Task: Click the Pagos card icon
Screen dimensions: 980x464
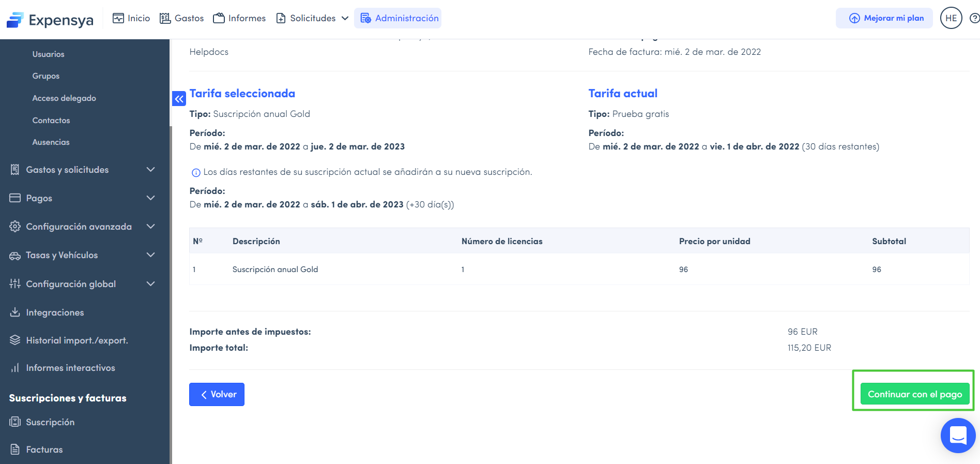Action: [15, 198]
